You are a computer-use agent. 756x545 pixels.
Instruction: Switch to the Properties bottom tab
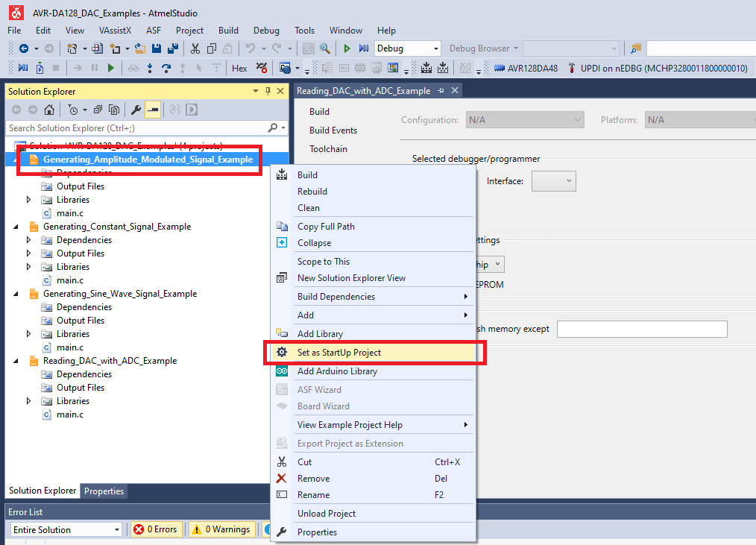coord(104,491)
